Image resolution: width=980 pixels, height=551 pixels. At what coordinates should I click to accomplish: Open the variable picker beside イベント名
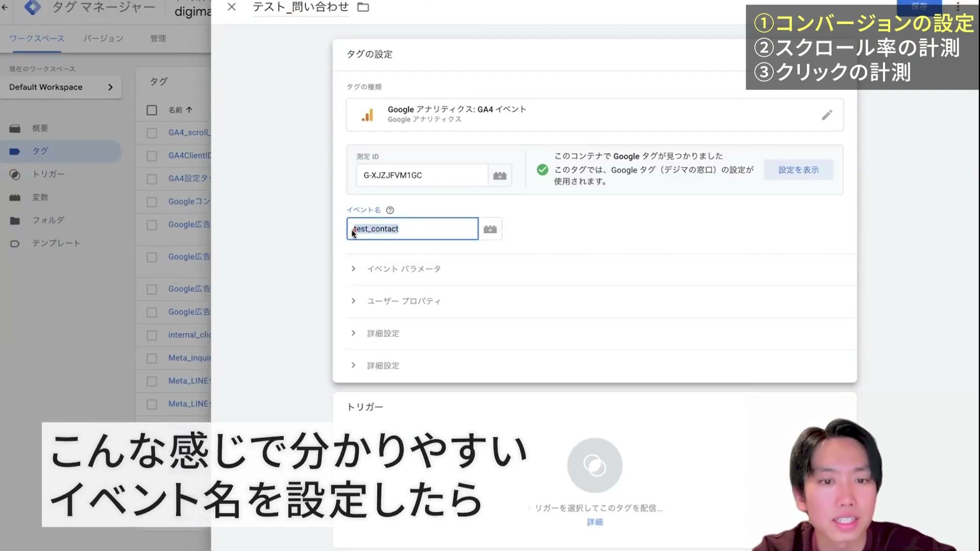tap(490, 229)
